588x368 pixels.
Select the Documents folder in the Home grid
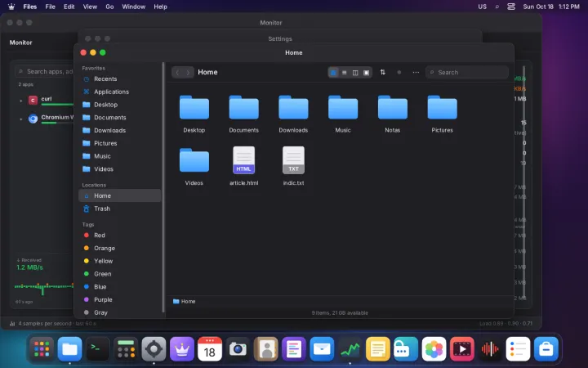pos(243,114)
